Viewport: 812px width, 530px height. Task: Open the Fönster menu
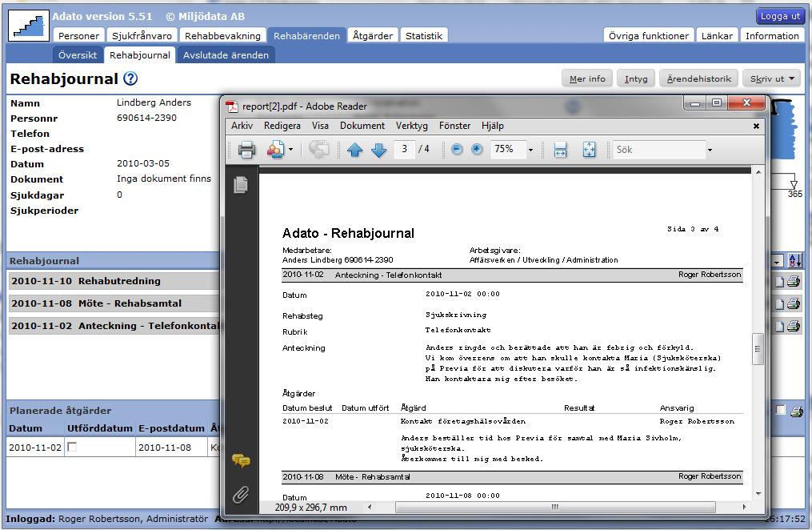pos(454,126)
